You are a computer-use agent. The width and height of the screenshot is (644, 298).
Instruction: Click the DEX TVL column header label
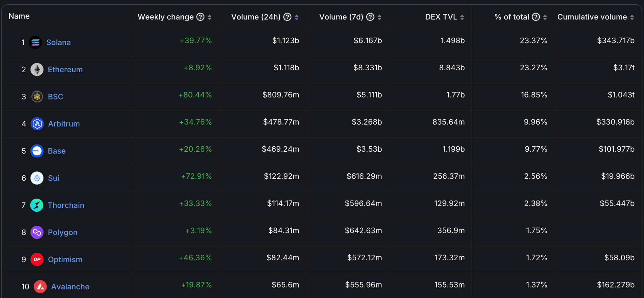pyautogui.click(x=441, y=17)
